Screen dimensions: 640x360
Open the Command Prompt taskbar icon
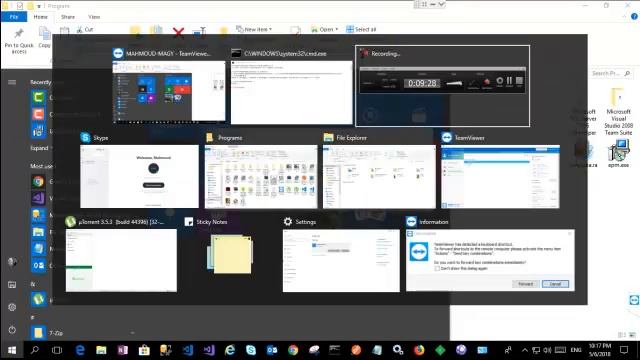[335, 350]
